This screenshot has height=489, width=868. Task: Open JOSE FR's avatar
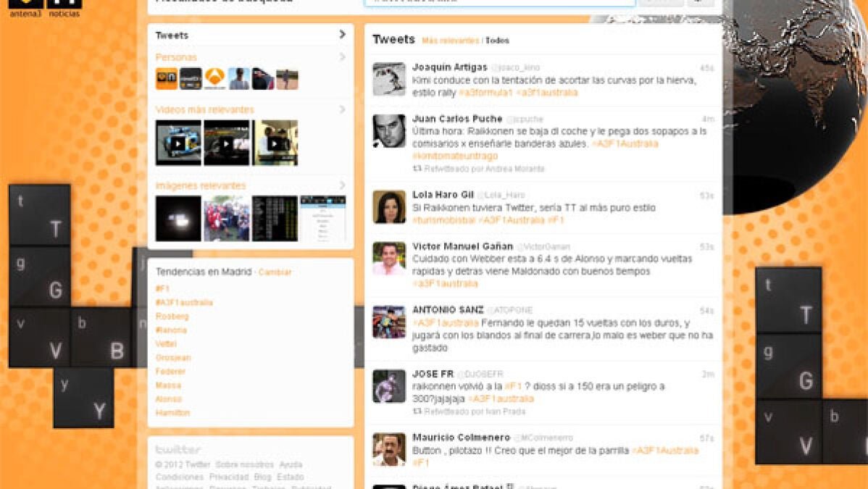pyautogui.click(x=389, y=386)
